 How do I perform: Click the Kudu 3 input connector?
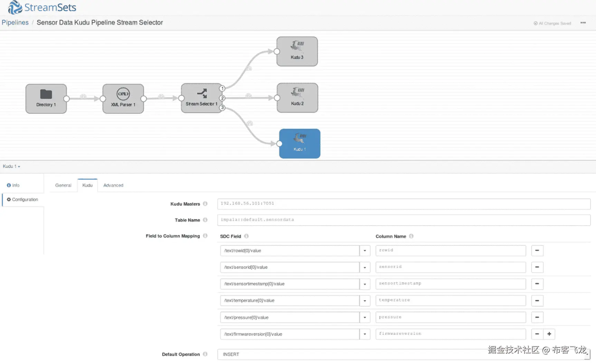(277, 51)
